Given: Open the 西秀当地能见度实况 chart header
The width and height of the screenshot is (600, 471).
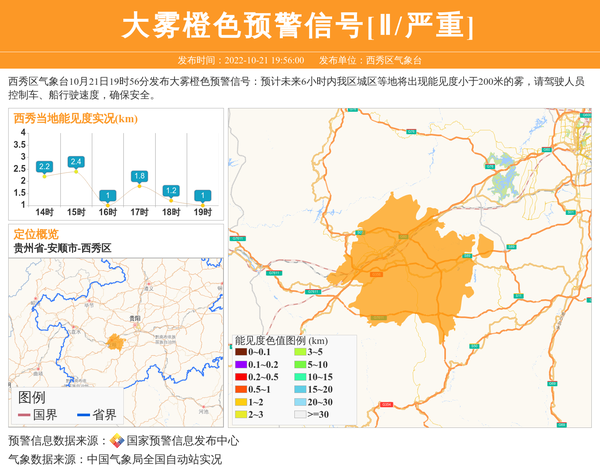Looking at the screenshot, I should (76, 119).
